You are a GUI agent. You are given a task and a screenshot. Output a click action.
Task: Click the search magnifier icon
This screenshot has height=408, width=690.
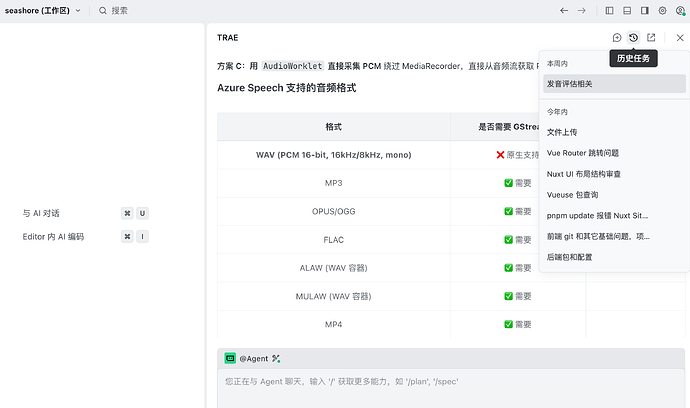pyautogui.click(x=103, y=11)
